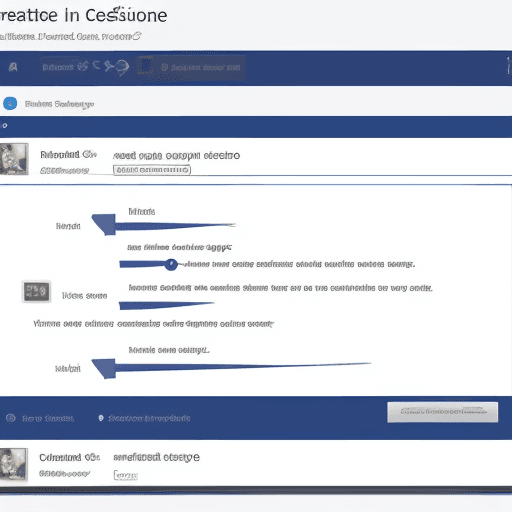Click the short tapered slider beside the badge
The width and height of the screenshot is (512, 512).
(x=166, y=305)
